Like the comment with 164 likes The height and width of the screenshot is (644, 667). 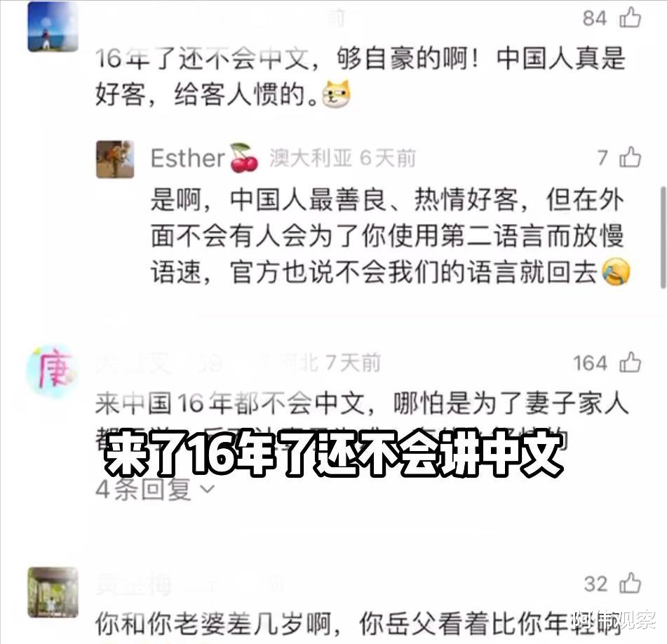tap(631, 363)
